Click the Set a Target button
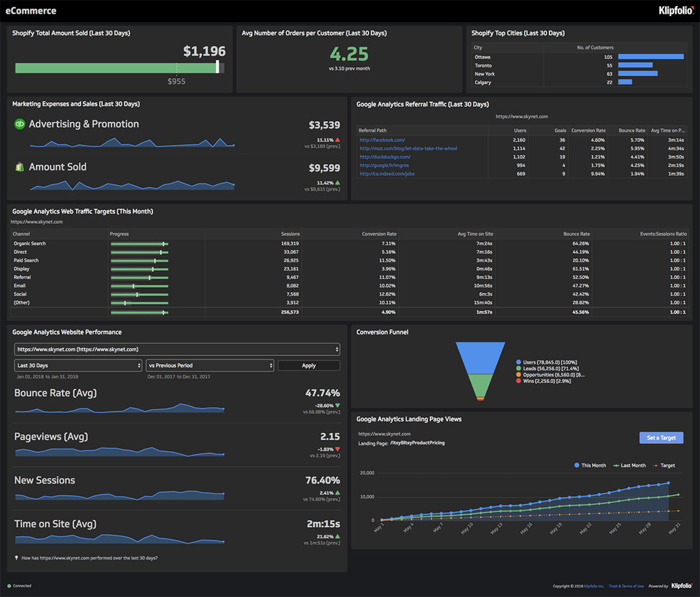 (x=661, y=438)
